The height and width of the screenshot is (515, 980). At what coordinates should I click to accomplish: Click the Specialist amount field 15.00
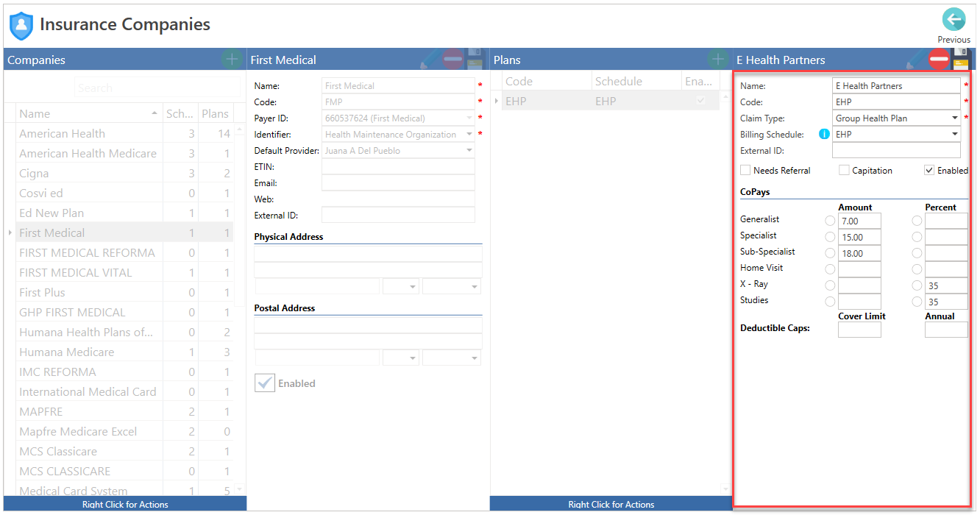tap(859, 237)
